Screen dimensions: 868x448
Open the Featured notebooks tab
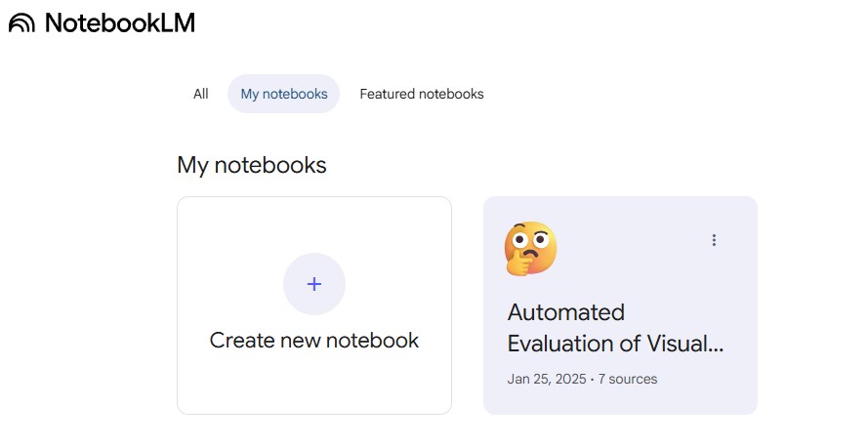(421, 94)
